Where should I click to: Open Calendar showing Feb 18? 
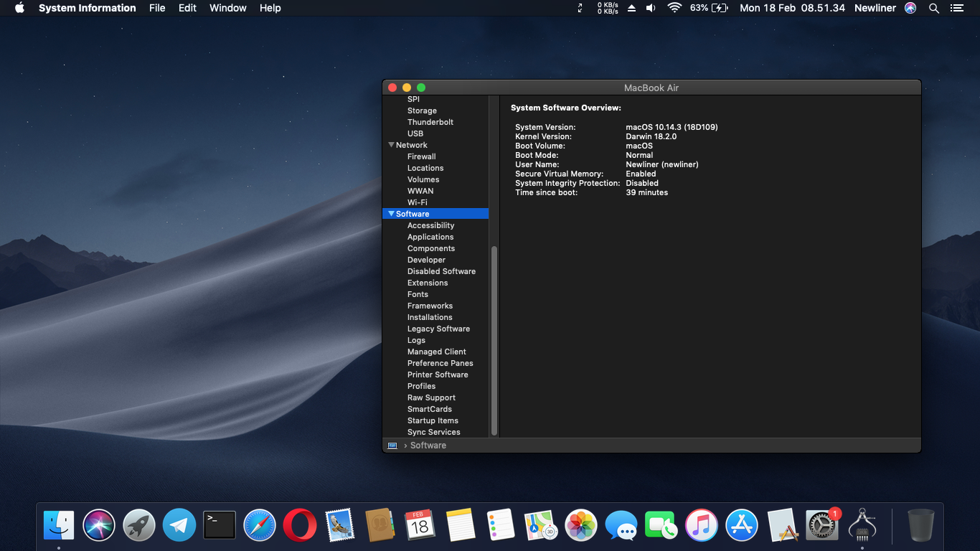[420, 525]
